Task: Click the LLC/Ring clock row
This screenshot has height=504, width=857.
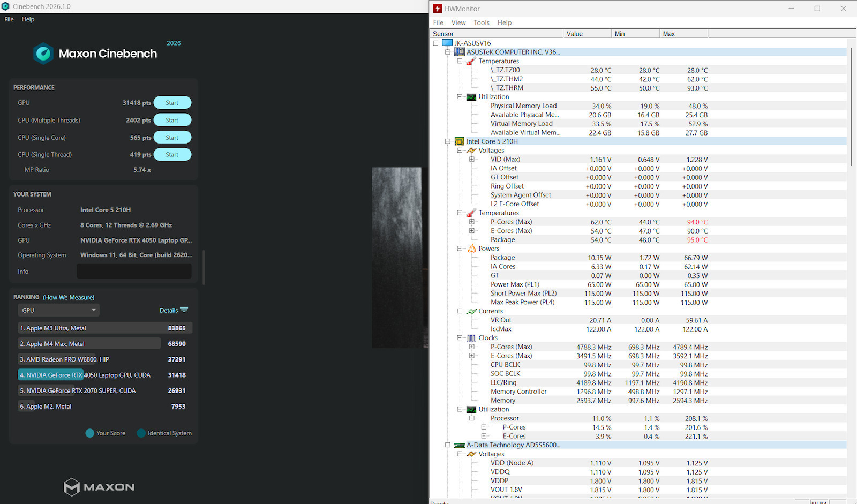Action: point(639,383)
